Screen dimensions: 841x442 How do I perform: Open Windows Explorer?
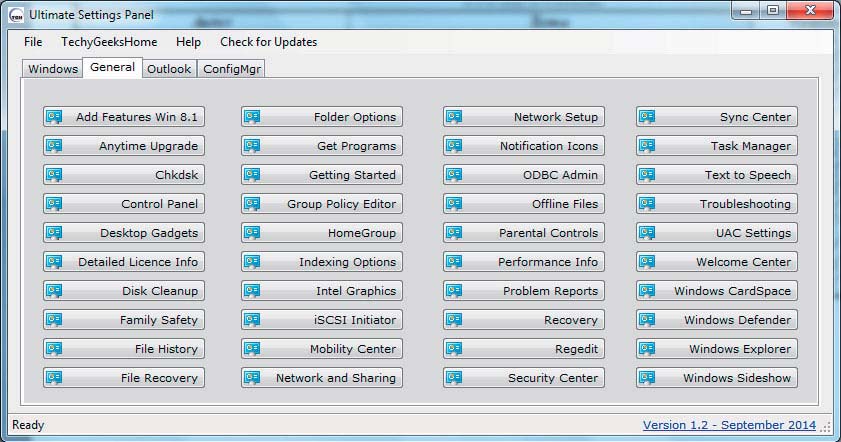click(x=717, y=348)
